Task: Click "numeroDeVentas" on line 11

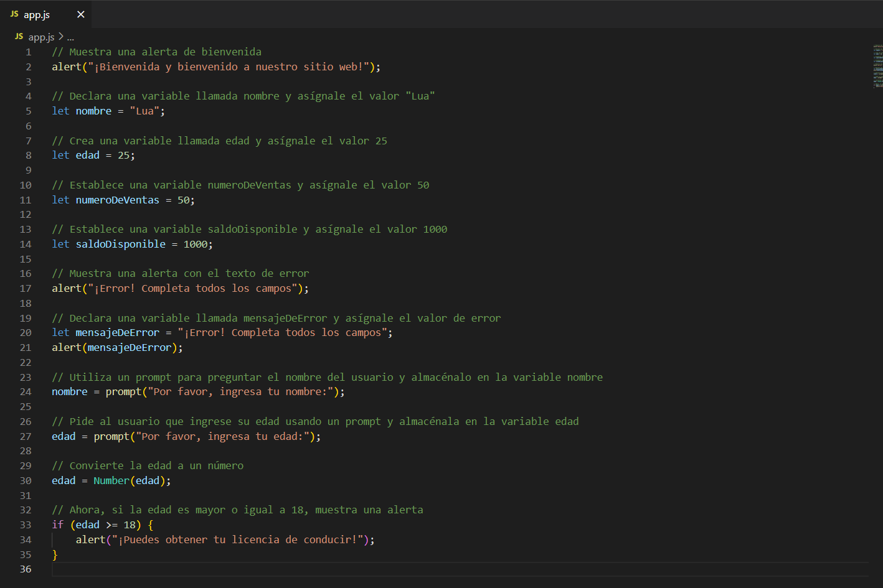Action: click(118, 200)
